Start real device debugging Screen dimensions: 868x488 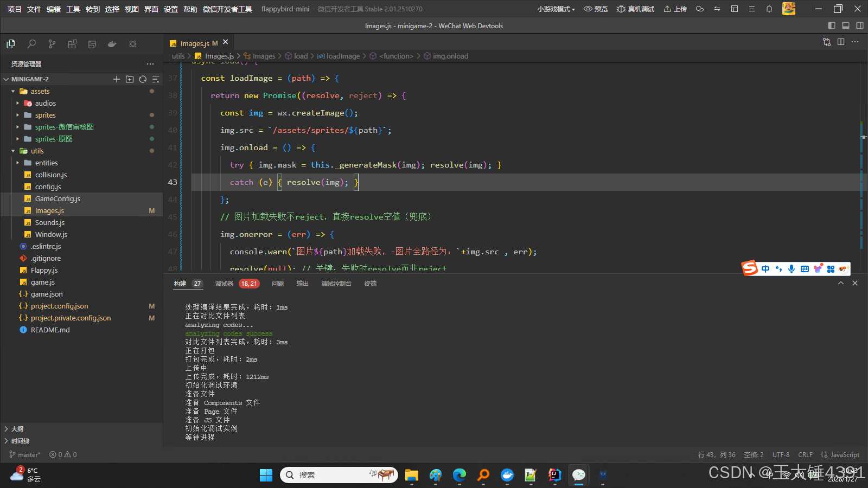click(635, 9)
